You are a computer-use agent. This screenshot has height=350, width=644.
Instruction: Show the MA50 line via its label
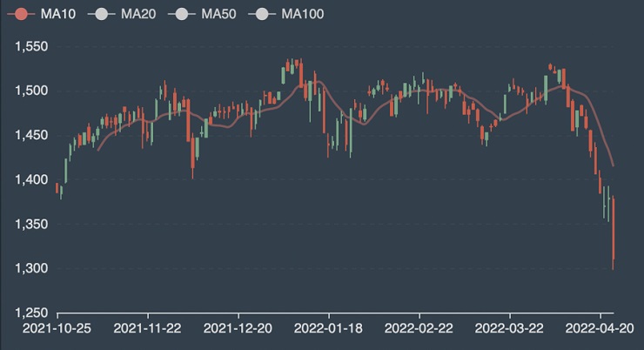point(218,14)
